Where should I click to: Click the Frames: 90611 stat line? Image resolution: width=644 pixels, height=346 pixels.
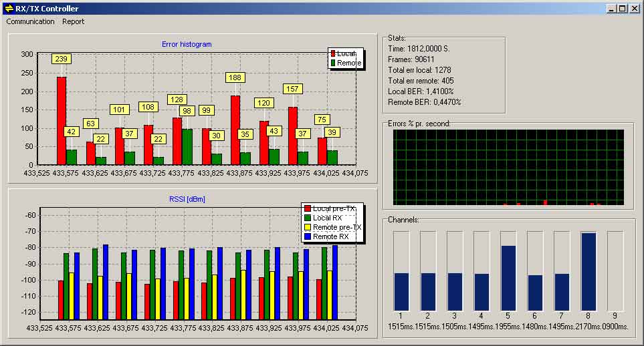[x=411, y=59]
